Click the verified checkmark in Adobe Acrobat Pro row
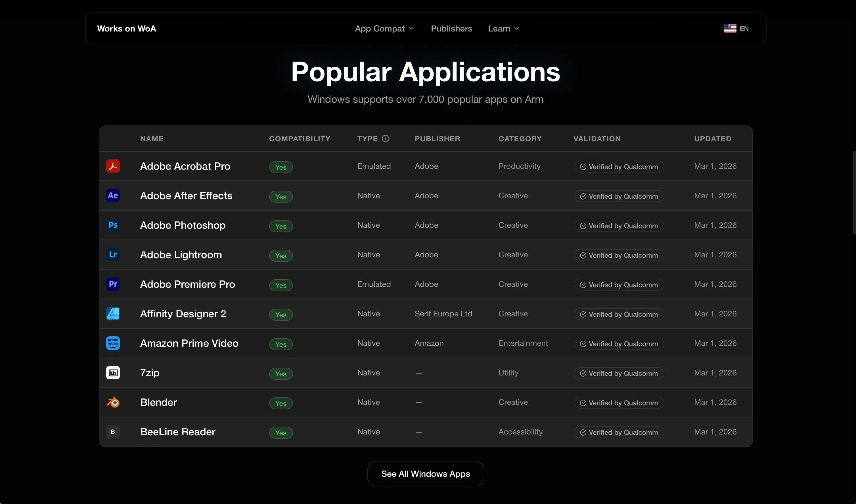The width and height of the screenshot is (856, 504). click(583, 167)
